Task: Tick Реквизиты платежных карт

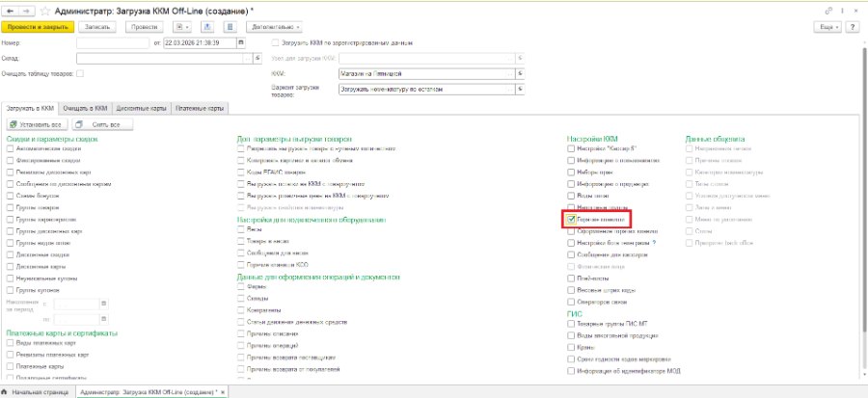Action: coord(11,355)
